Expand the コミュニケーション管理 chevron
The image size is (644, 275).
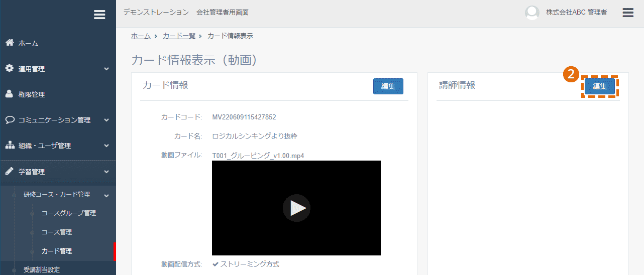tap(106, 120)
